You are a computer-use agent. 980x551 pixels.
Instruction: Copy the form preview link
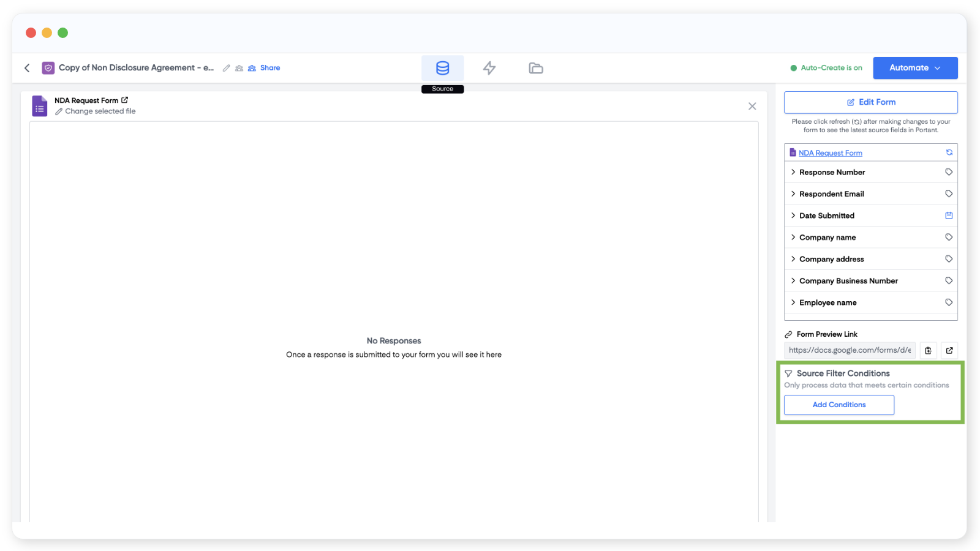[x=928, y=350]
